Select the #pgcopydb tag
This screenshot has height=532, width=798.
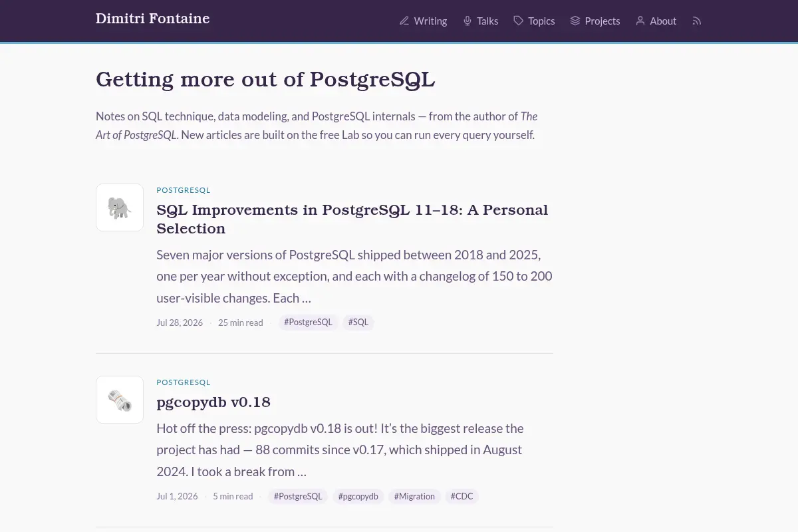pyautogui.click(x=358, y=496)
